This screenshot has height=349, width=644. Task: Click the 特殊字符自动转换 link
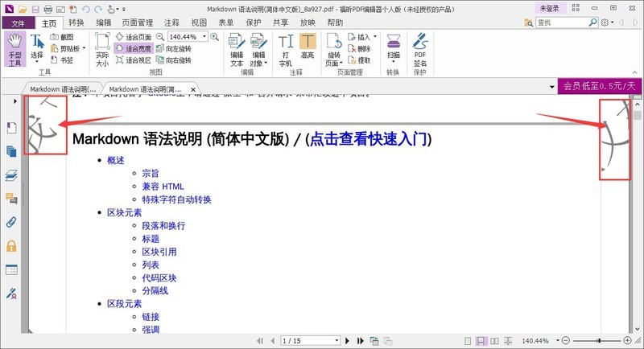(176, 199)
